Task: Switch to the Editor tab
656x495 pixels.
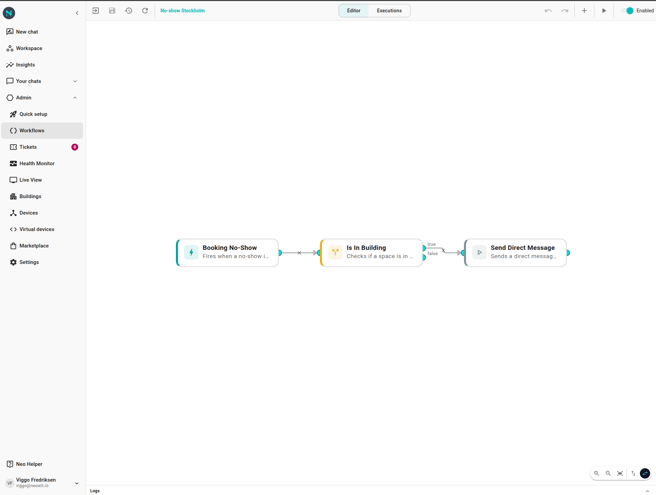Action: [354, 10]
